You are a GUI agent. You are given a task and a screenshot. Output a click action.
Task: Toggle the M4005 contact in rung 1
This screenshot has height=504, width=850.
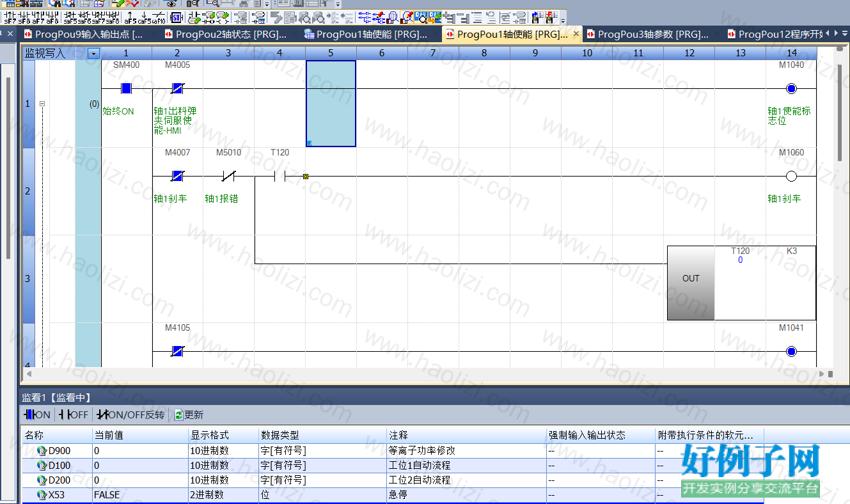click(177, 88)
